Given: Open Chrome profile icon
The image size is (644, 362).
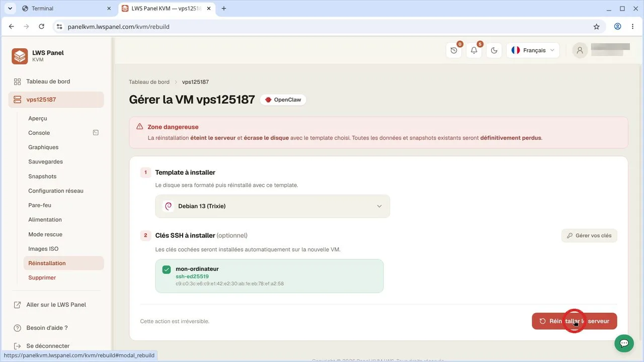Looking at the screenshot, I should click(x=617, y=27).
